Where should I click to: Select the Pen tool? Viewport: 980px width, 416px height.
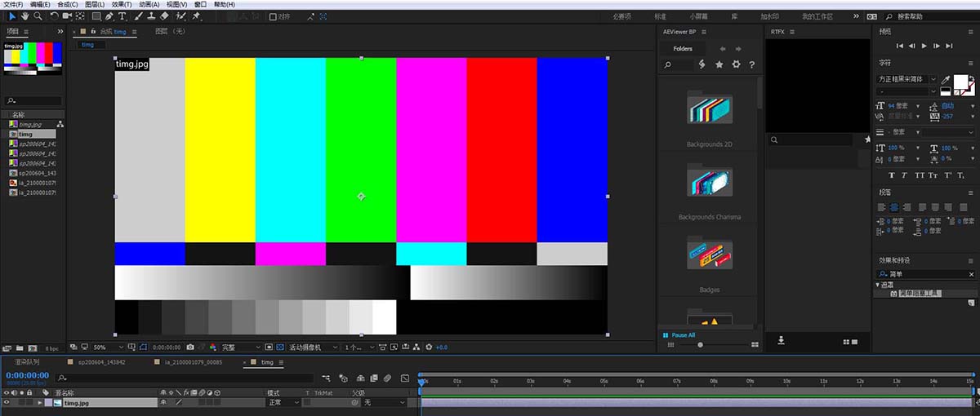[x=110, y=15]
